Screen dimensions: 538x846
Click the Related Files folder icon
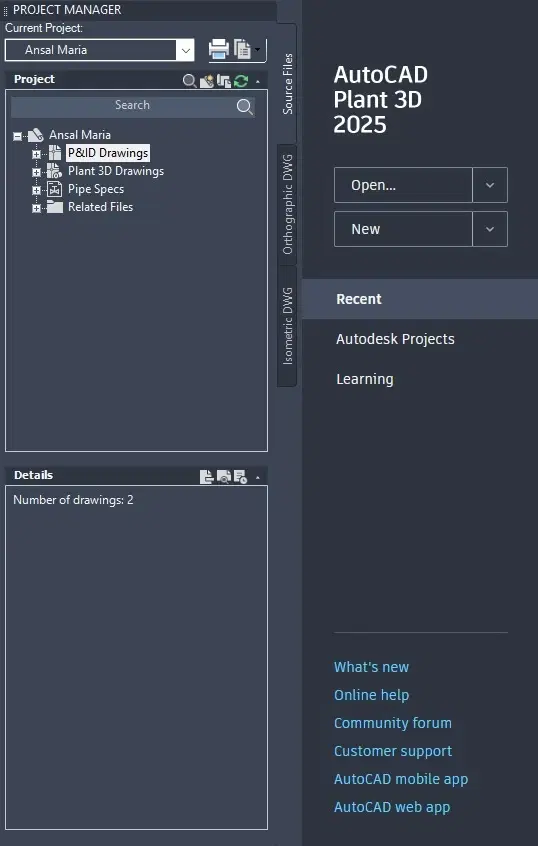coord(55,207)
